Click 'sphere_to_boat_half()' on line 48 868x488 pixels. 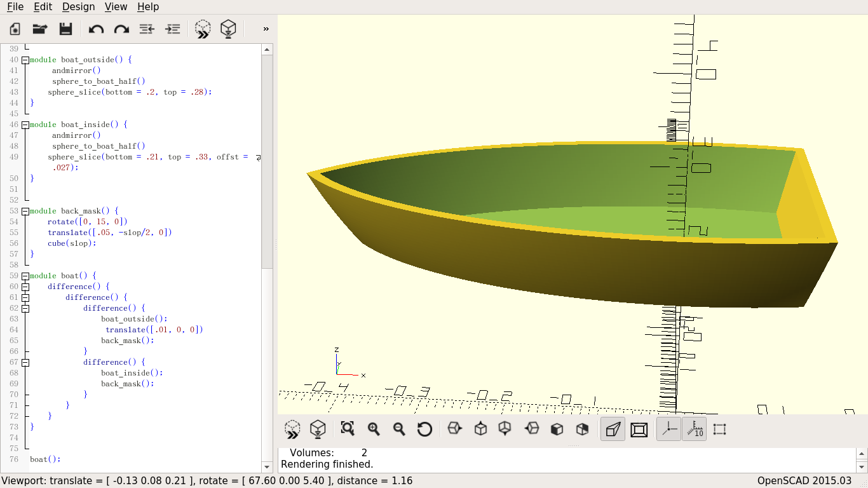click(x=99, y=146)
